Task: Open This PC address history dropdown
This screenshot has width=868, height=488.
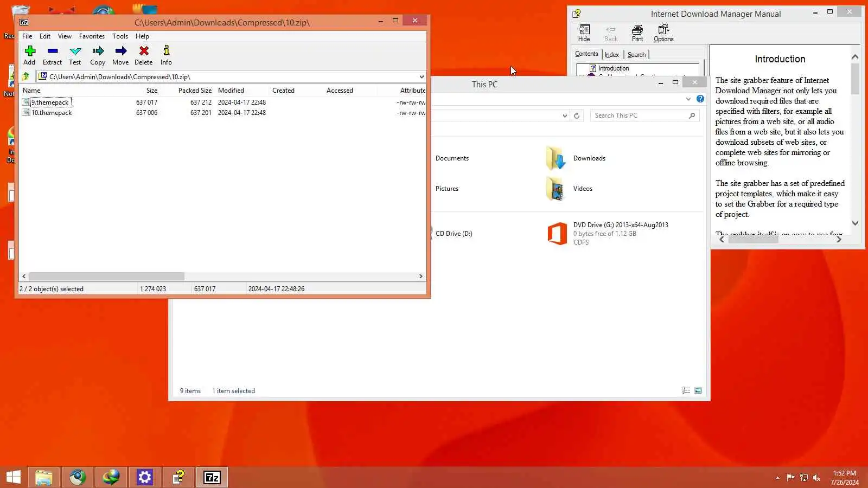Action: coord(565,115)
